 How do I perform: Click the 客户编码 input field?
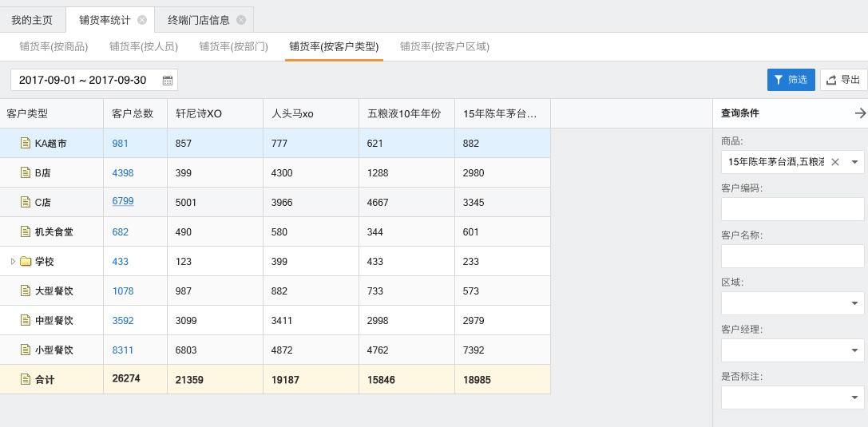click(792, 209)
